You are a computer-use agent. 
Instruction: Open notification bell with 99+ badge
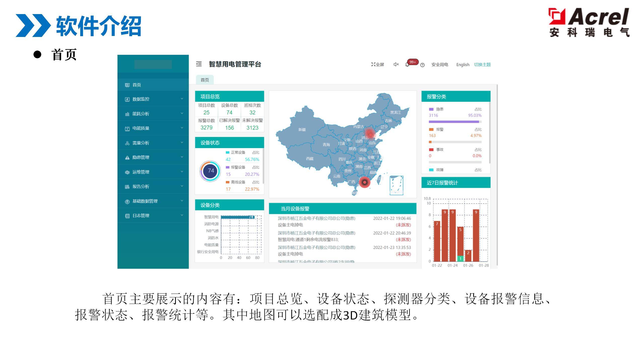[x=407, y=65]
